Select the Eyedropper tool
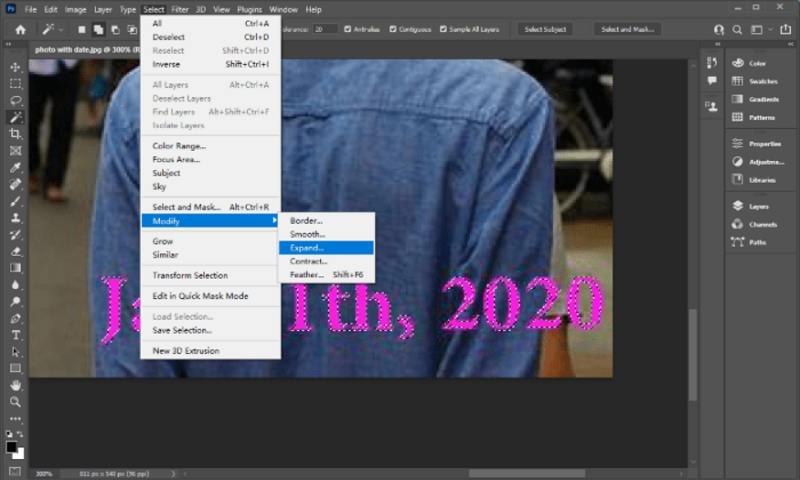This screenshot has height=480, width=800. pyautogui.click(x=15, y=168)
